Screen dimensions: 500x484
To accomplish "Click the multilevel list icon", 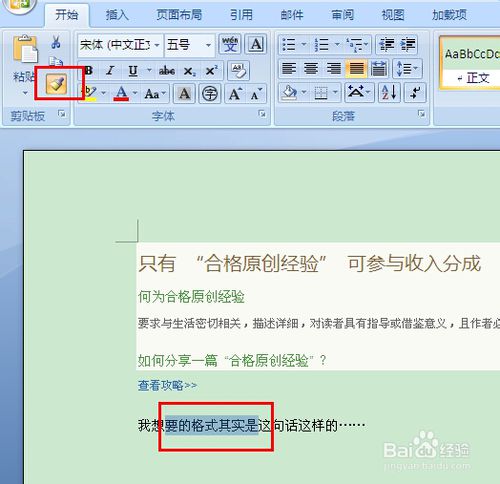I will pyautogui.click(x=354, y=45).
